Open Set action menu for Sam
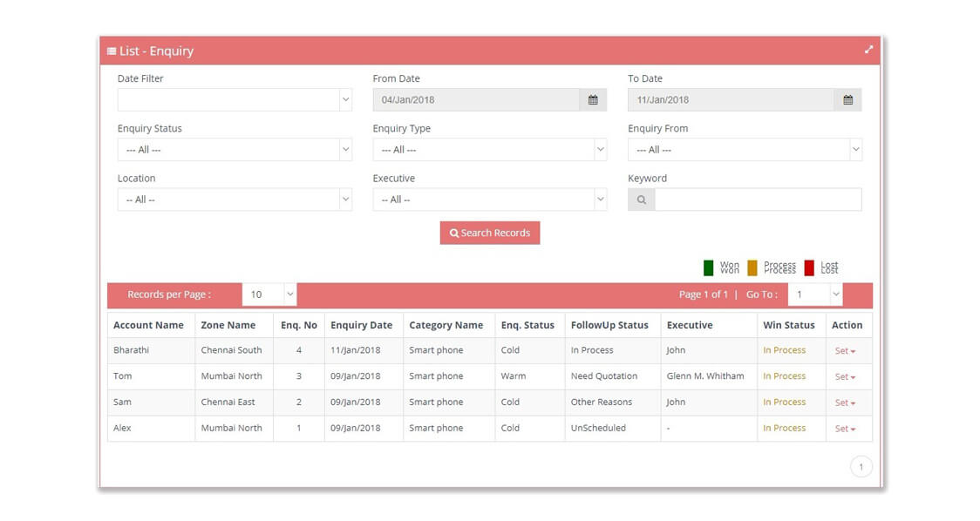This screenshot has height=521, width=980. [x=845, y=403]
